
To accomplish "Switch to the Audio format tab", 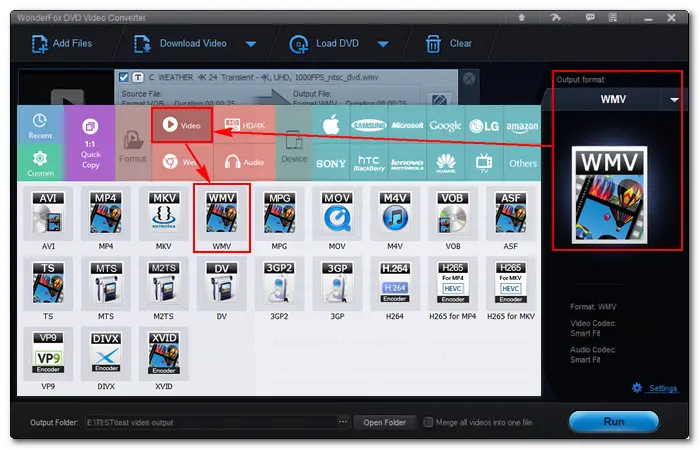I will (x=244, y=162).
